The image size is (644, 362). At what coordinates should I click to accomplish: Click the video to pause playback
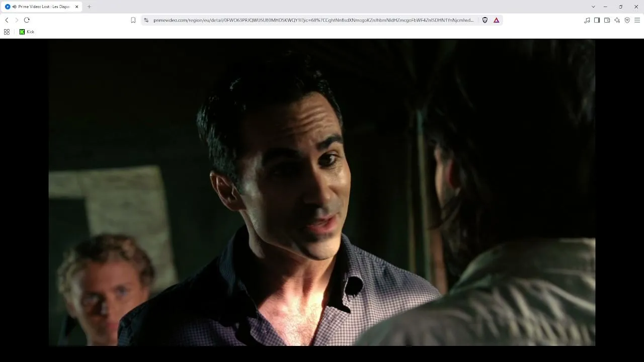pyautogui.click(x=322, y=193)
